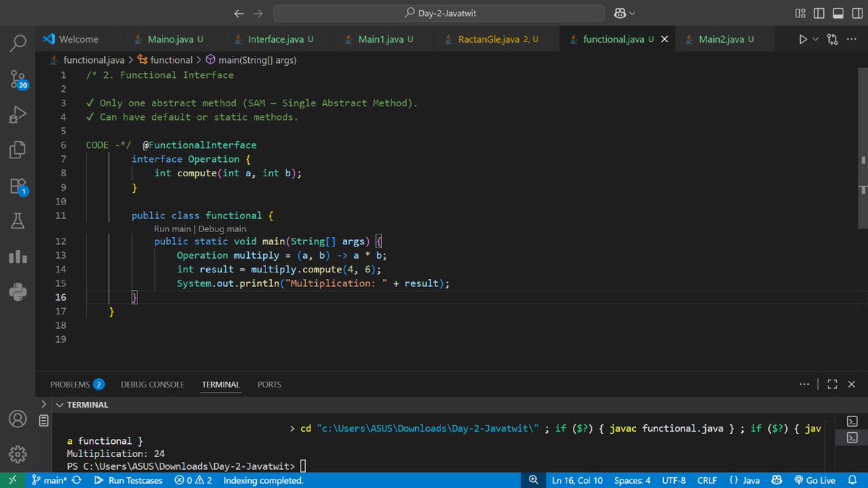Run the Java file with play button
868x488 pixels.
[x=804, y=39]
